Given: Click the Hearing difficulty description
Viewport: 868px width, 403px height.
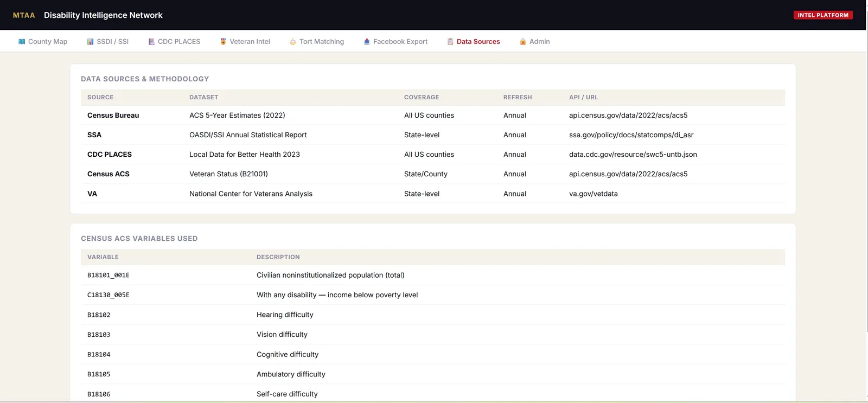Looking at the screenshot, I should (285, 315).
